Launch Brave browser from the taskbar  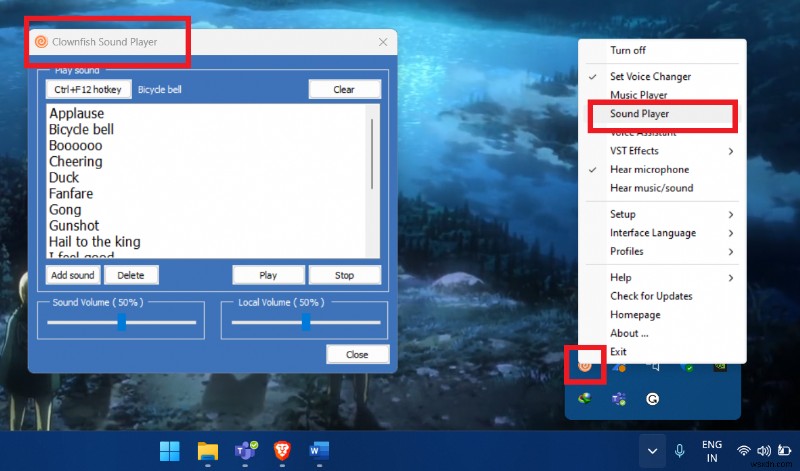click(282, 451)
